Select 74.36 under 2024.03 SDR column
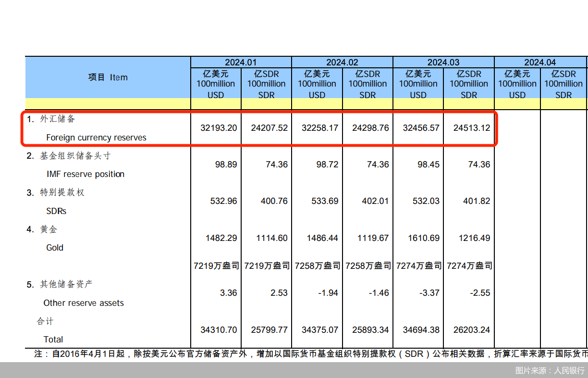Image resolution: width=588 pixels, height=378 pixels. tap(479, 164)
